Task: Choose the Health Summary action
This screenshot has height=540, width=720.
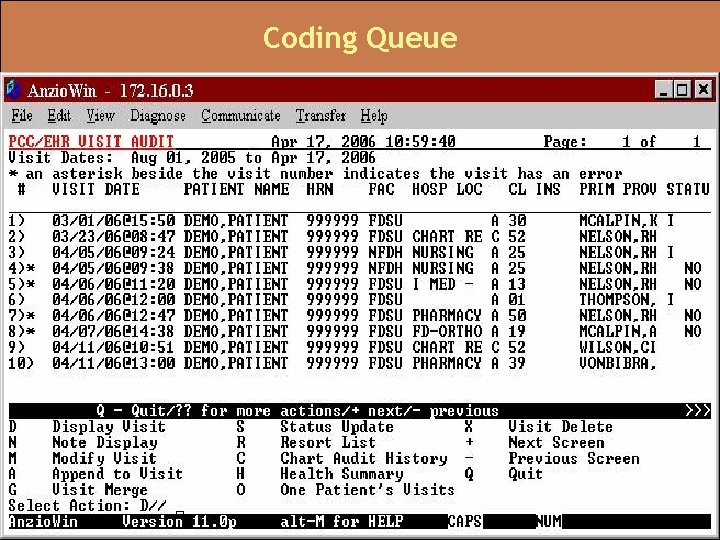Action: [x=342, y=474]
